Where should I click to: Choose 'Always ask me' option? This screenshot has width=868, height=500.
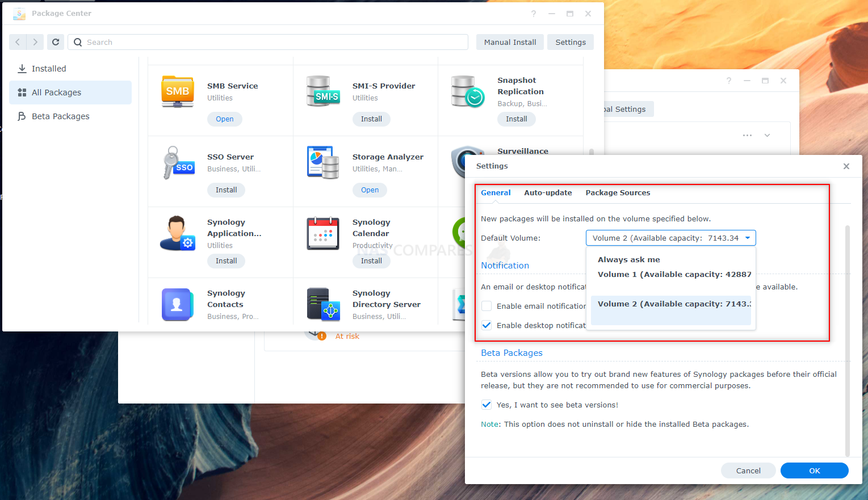(671, 259)
